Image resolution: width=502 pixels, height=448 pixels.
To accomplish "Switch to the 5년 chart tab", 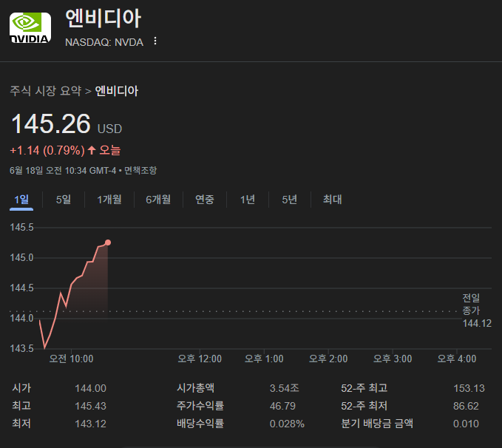I will pos(289,200).
